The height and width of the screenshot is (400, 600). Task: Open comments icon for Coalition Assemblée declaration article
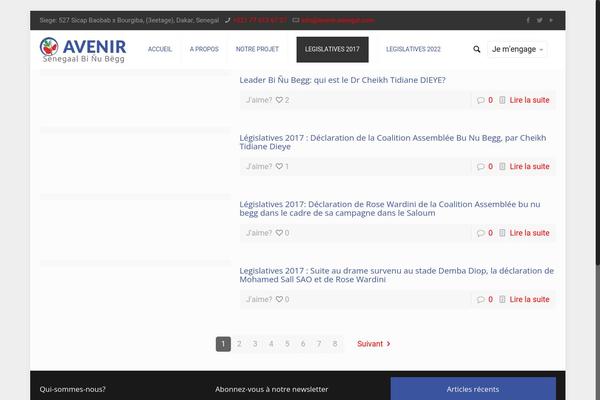[481, 167]
